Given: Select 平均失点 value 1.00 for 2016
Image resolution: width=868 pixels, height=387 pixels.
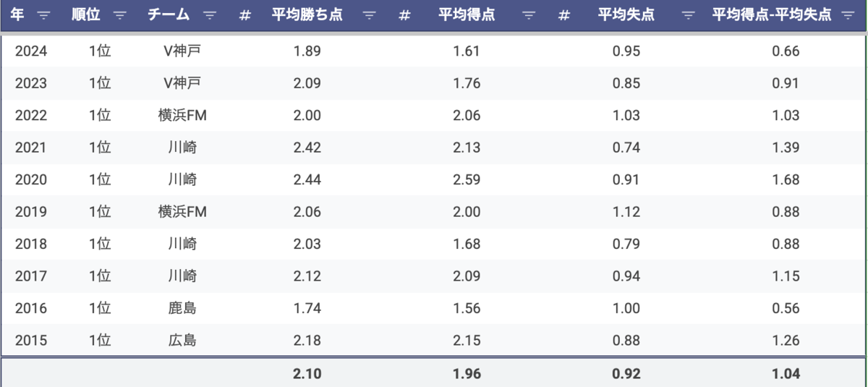Looking at the screenshot, I should pos(626,308).
